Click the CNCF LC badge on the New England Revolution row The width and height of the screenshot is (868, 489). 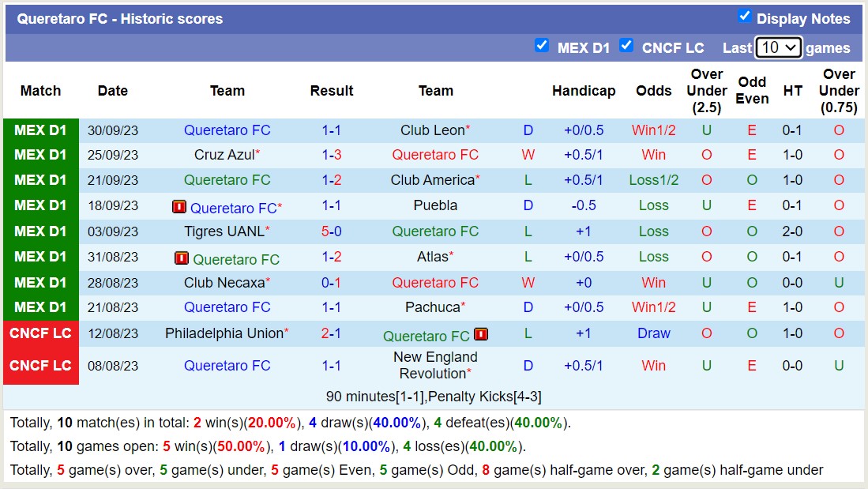40,364
